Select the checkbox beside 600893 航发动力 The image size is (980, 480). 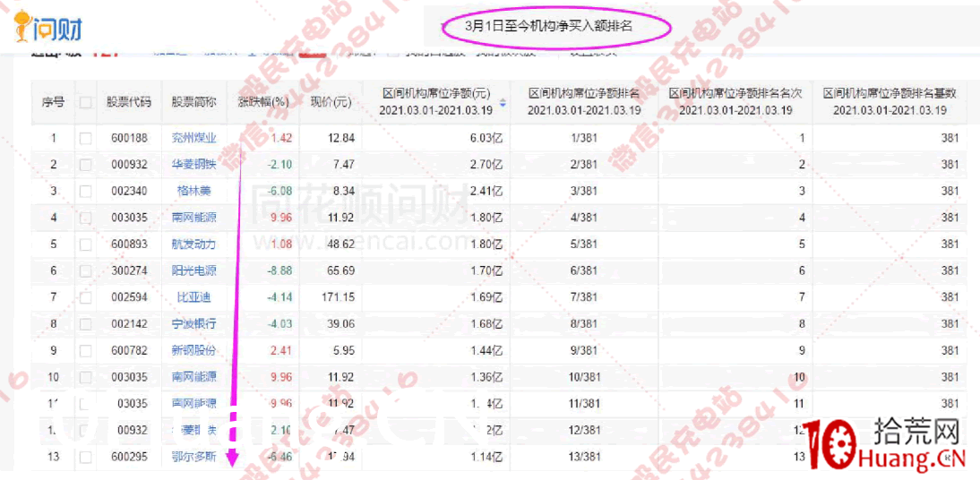[x=86, y=244]
